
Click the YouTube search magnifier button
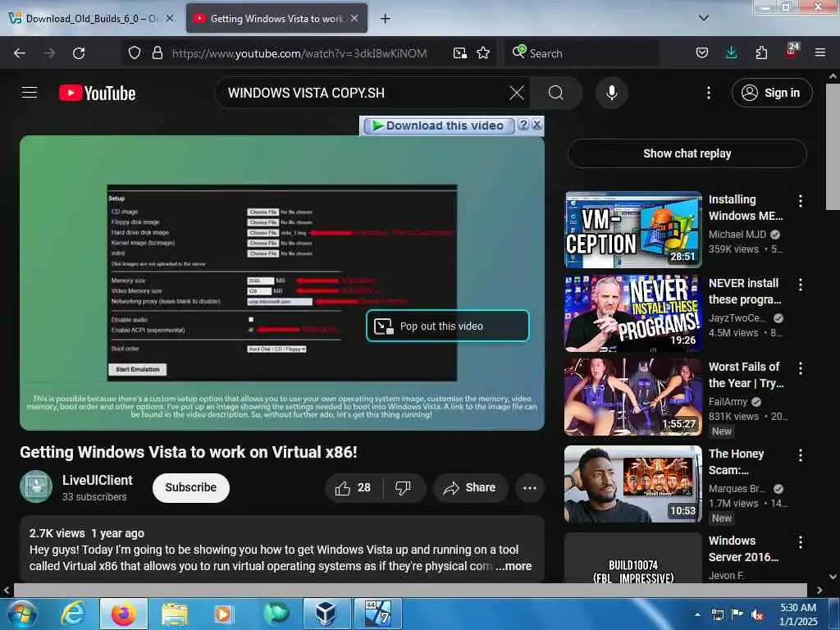coord(556,94)
